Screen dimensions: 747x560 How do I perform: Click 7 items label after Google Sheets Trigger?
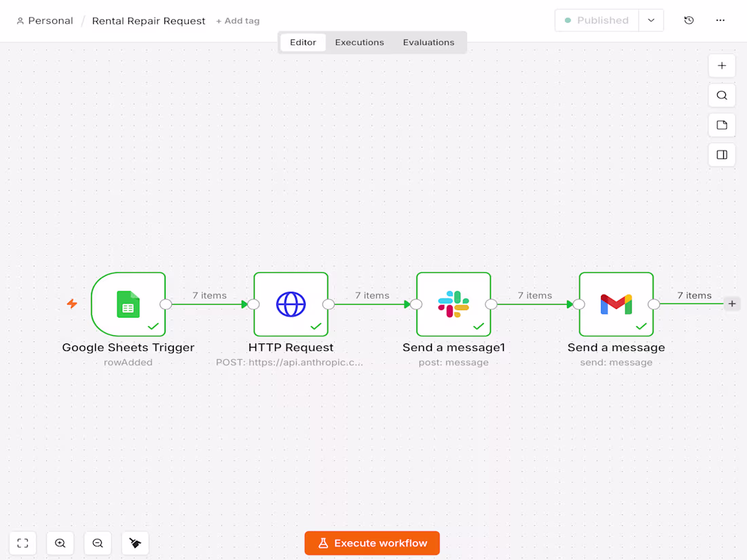pos(210,295)
